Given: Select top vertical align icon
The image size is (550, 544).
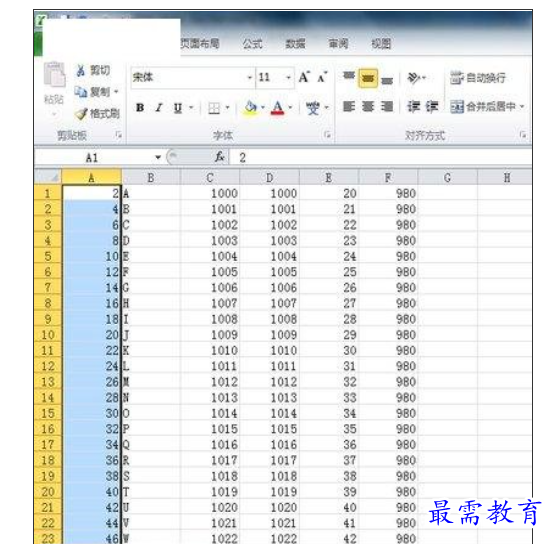Looking at the screenshot, I should 349,76.
